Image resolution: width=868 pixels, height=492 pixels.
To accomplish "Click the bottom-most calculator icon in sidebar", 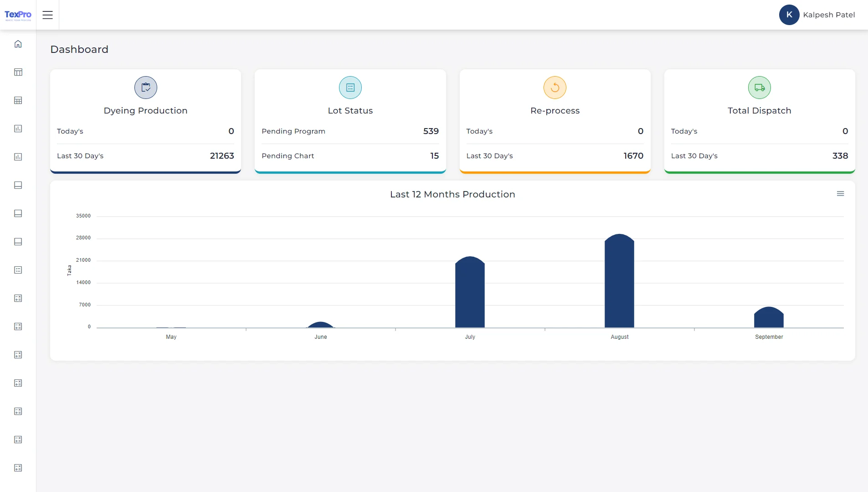I will point(18,467).
